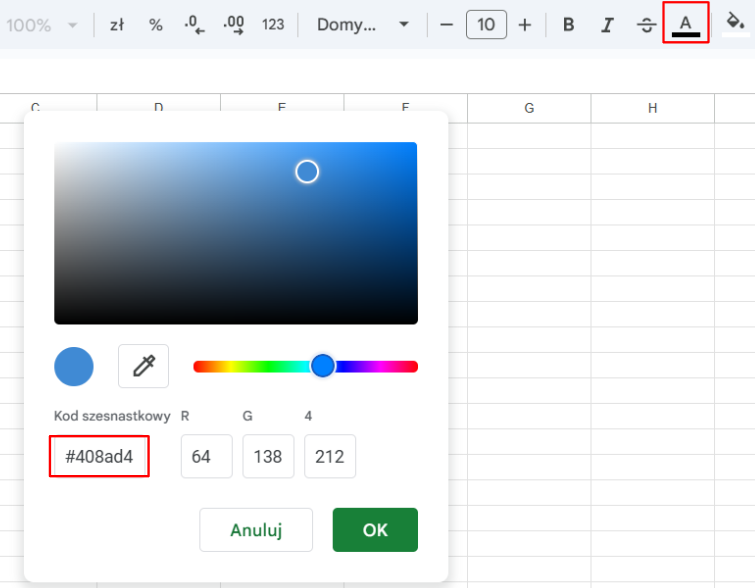Click the saturation picker circle handle
755x588 pixels.
[307, 172]
